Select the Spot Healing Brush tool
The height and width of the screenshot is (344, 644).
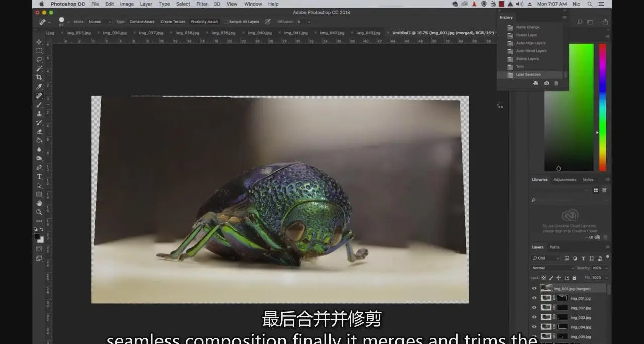[x=39, y=96]
